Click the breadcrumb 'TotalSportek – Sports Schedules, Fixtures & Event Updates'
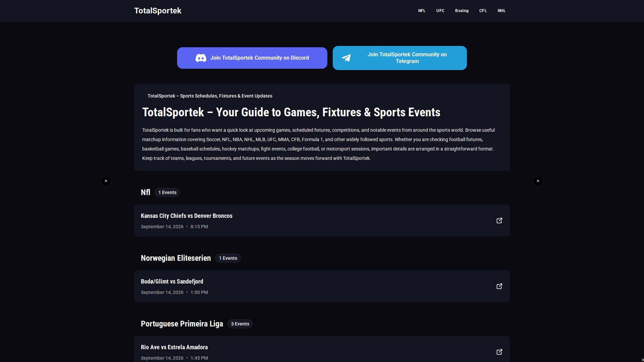The image size is (644, 362). pos(210,96)
